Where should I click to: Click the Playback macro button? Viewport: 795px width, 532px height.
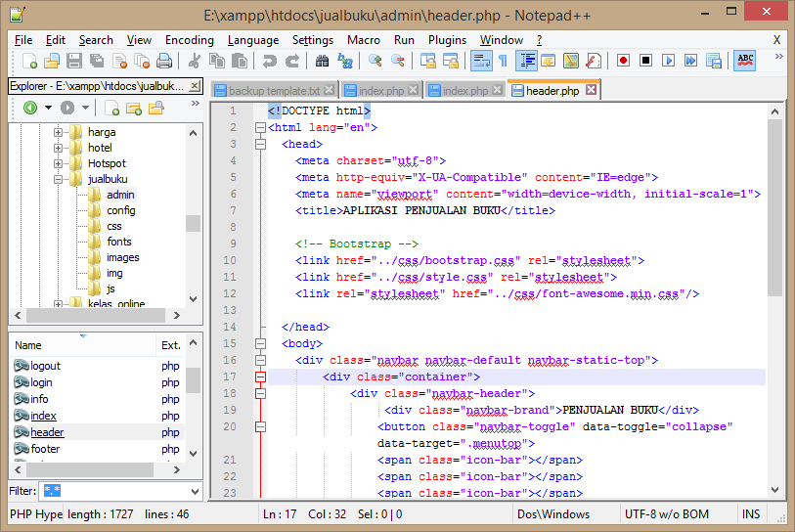(x=668, y=61)
